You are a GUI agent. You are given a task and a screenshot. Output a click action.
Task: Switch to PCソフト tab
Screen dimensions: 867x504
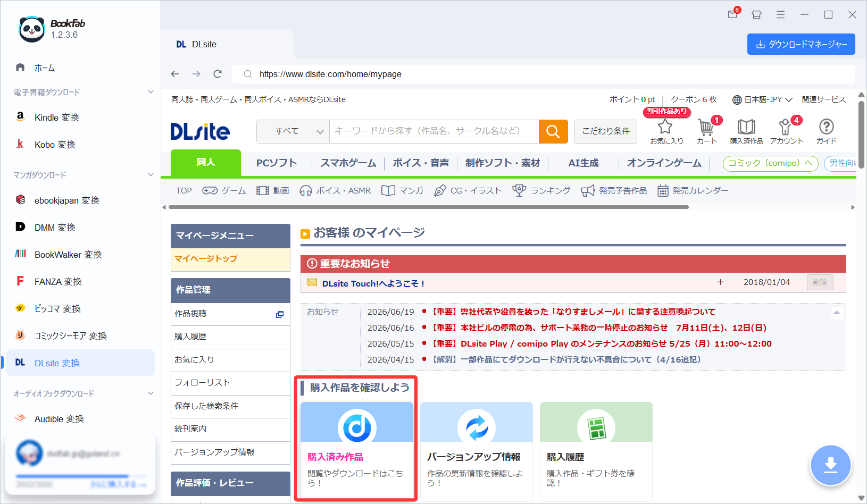[x=277, y=163]
